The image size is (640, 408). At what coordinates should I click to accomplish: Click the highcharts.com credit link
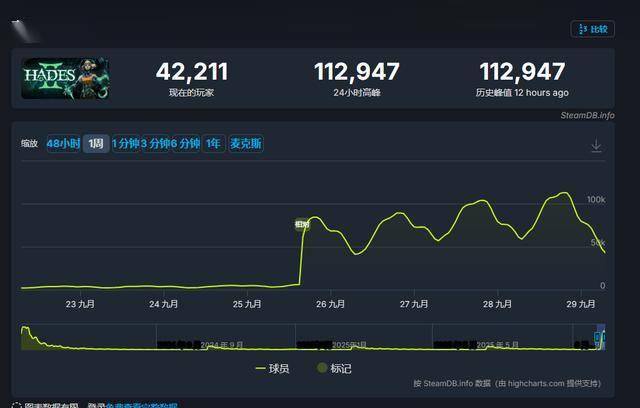pyautogui.click(x=536, y=384)
